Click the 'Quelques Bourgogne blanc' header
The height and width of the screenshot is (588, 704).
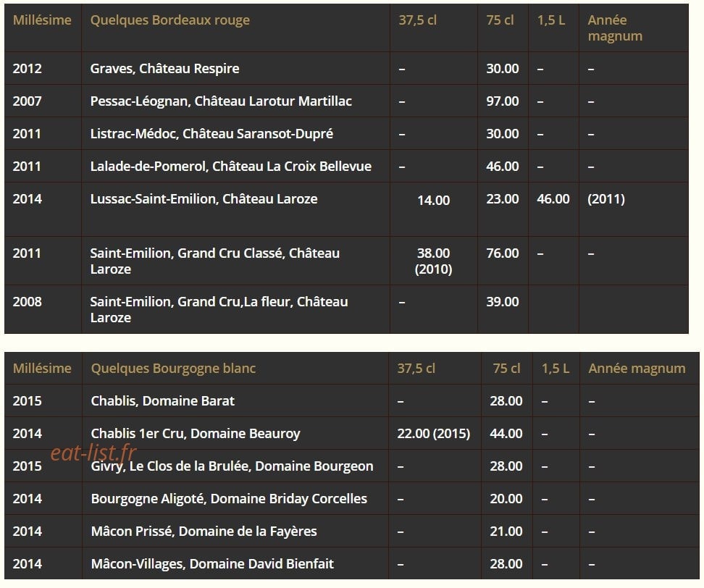coord(173,369)
